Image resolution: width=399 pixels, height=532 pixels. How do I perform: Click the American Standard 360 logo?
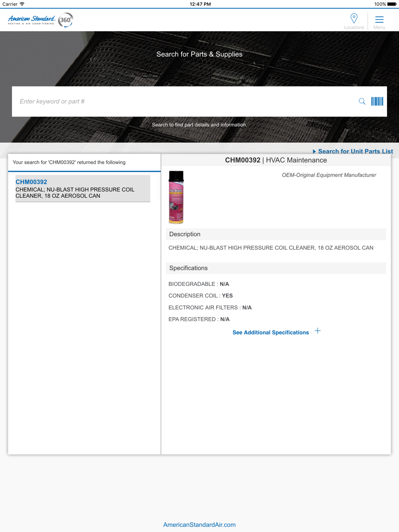[x=40, y=20]
